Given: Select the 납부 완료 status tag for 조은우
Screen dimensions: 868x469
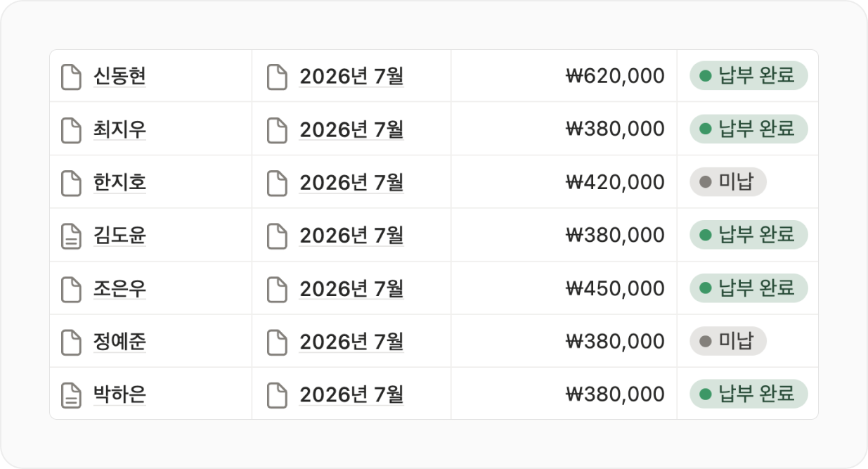Looking at the screenshot, I should (749, 288).
